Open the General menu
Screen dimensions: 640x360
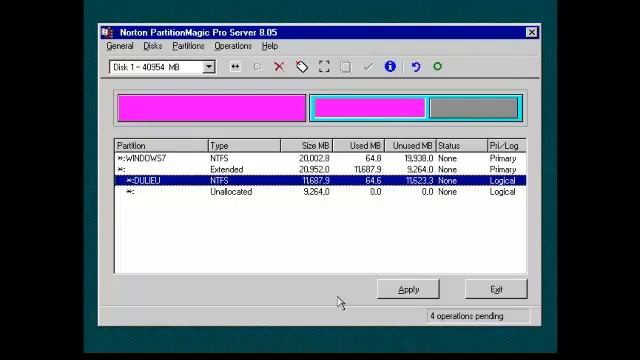(120, 46)
